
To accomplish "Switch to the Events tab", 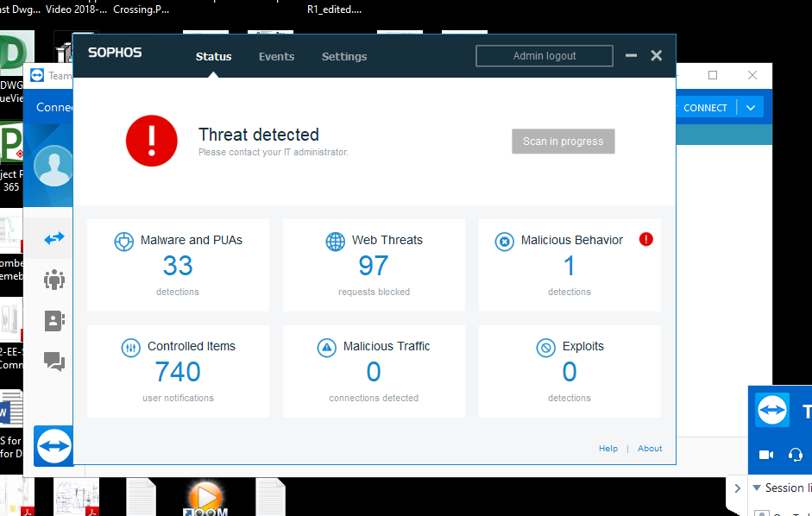I will pyautogui.click(x=276, y=56).
